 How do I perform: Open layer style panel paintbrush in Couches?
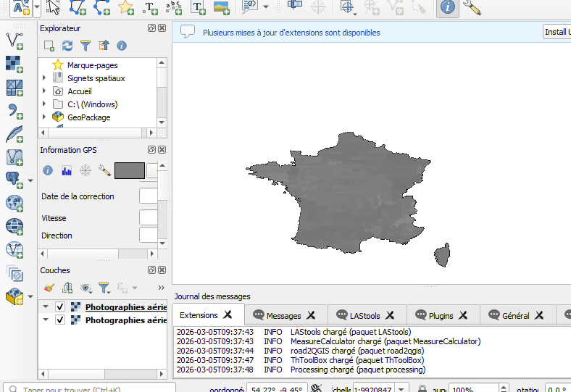(49, 288)
